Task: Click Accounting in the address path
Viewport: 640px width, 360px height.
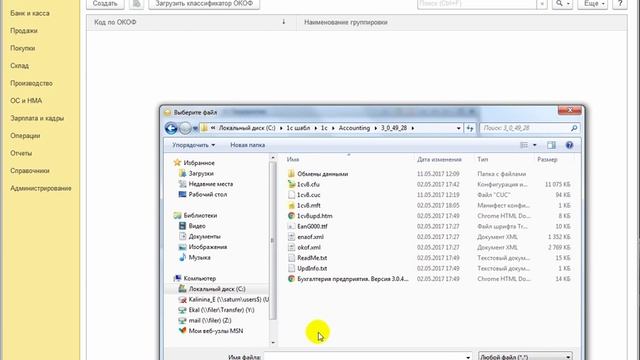Action: [354, 128]
